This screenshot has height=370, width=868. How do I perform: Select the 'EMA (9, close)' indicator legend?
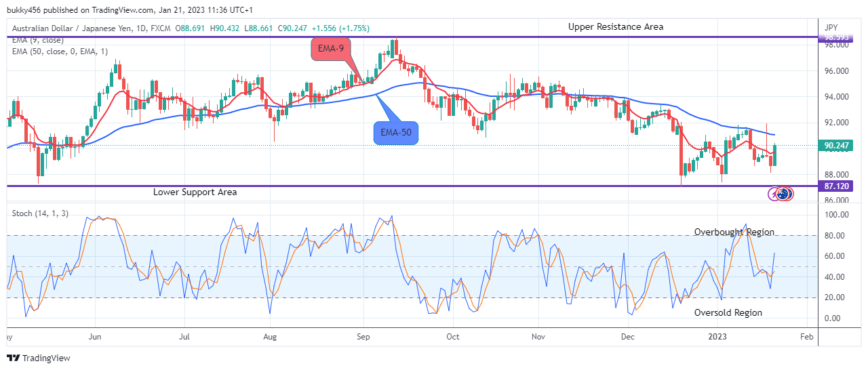tap(39, 39)
